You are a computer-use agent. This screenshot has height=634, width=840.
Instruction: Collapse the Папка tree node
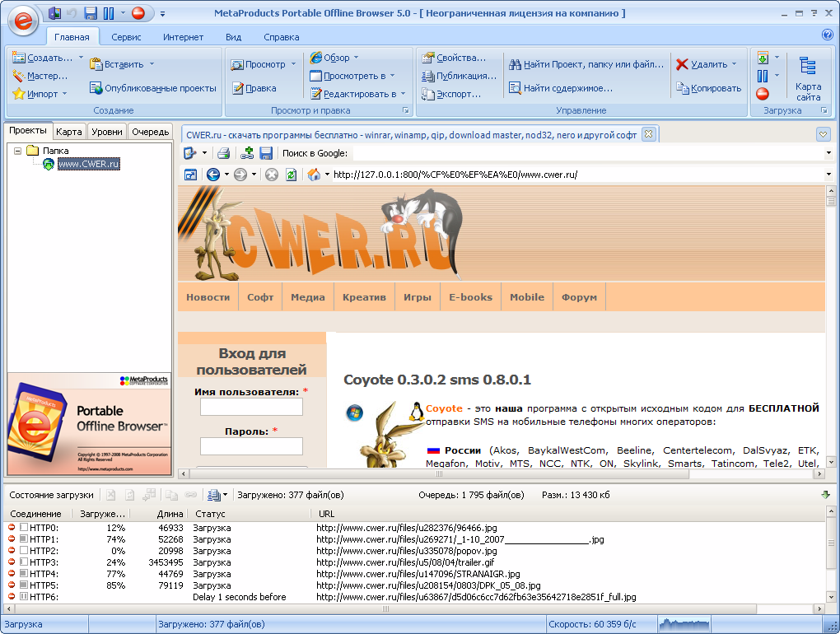tap(18, 151)
